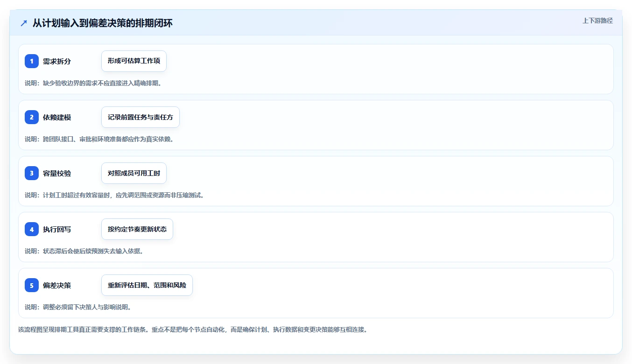Click step number badge 3
This screenshot has height=364, width=632.
pos(32,173)
